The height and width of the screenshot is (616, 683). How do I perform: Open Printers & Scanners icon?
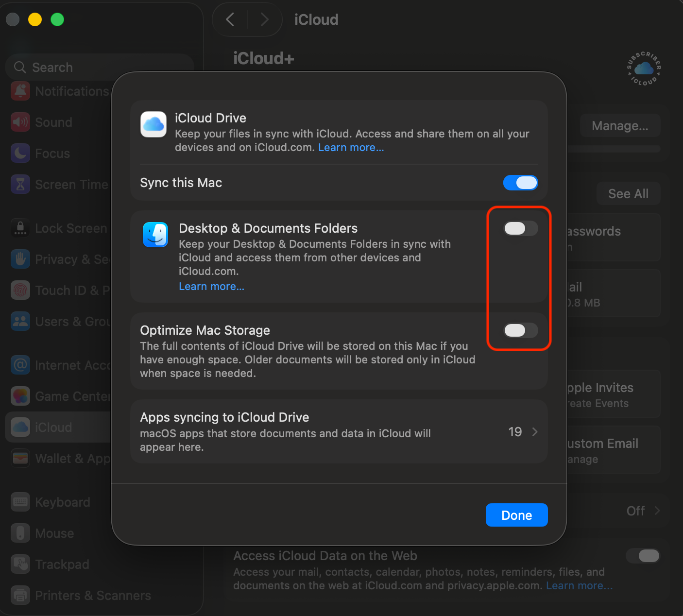click(20, 596)
